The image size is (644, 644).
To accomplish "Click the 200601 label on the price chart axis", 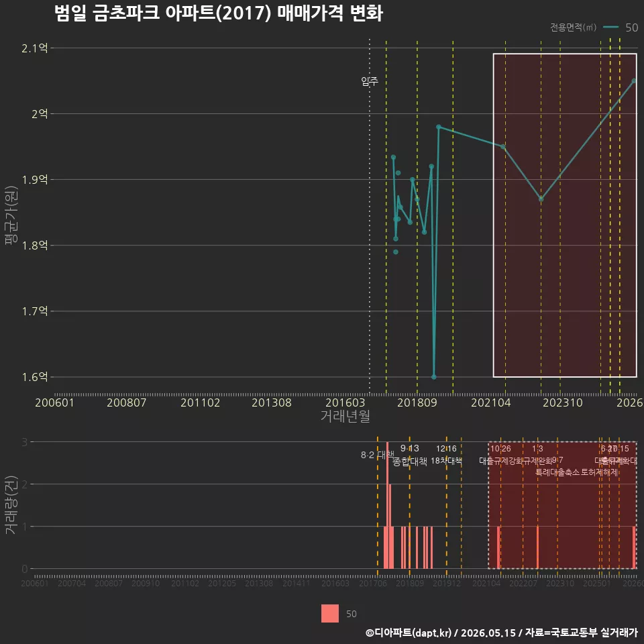I will 54,402.
